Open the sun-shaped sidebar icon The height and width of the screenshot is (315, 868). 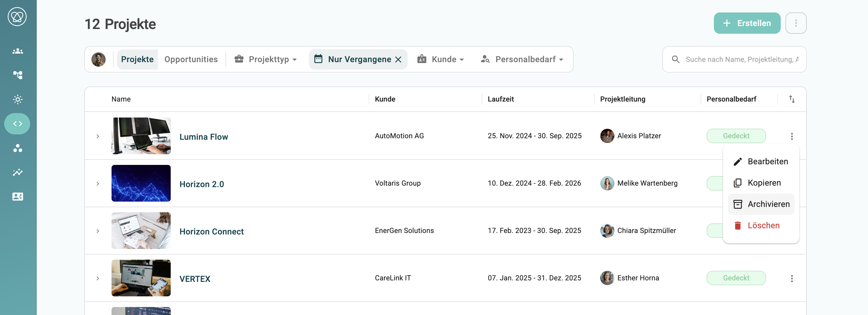(17, 99)
